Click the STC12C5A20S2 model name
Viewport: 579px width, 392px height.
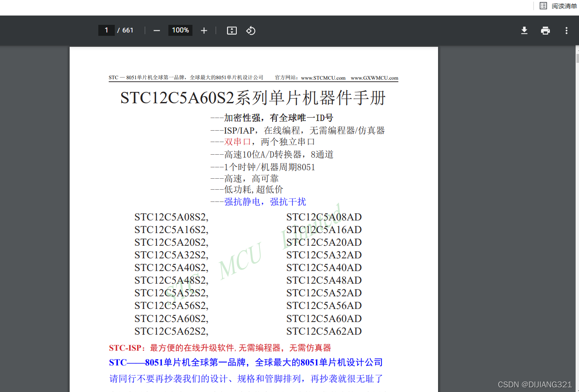171,242
